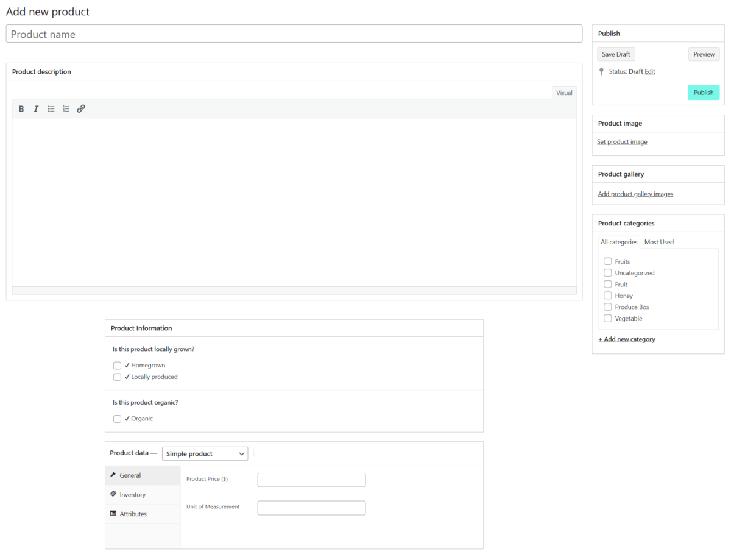Screen dimensions: 731x560
Task: Insert a bulleted list in the editor
Action: point(51,108)
